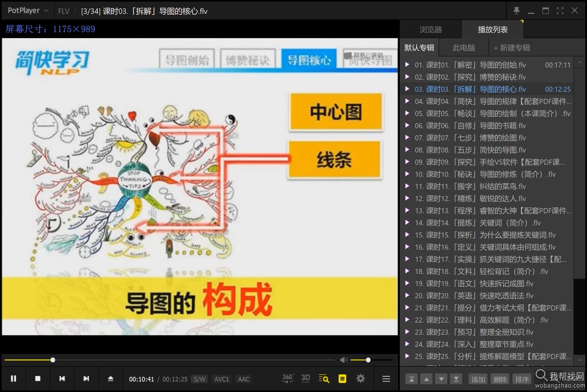
Task: Click the AAC audio codec label
Action: [244, 379]
